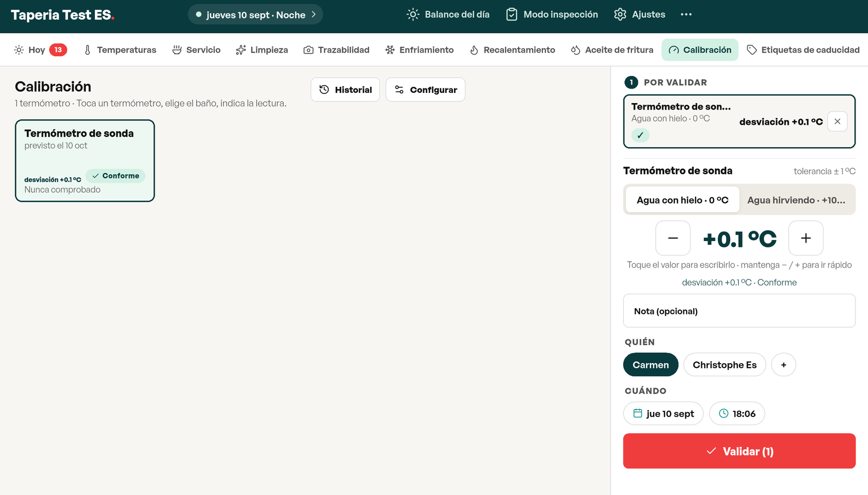Click the red Validar (1) button
868x495 pixels.
point(739,451)
